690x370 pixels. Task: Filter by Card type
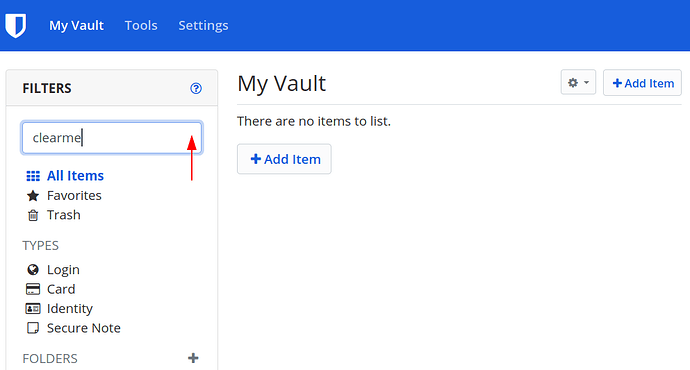coord(51,289)
